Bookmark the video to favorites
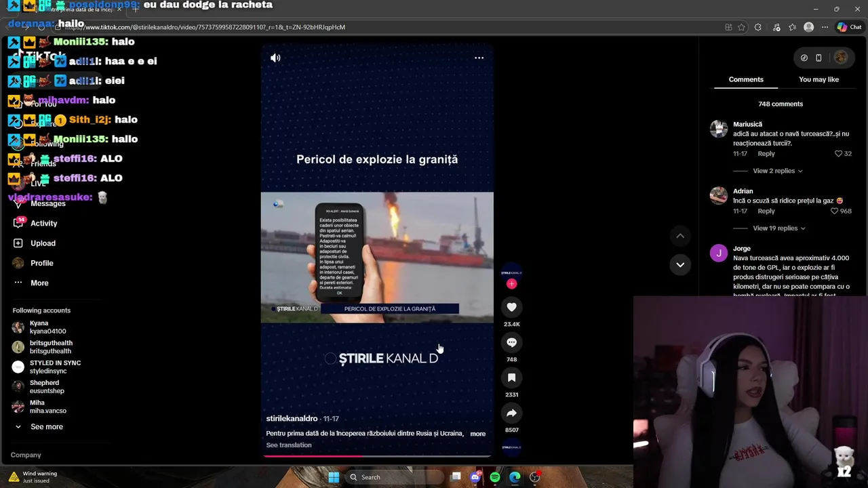The height and width of the screenshot is (488, 868). click(511, 378)
